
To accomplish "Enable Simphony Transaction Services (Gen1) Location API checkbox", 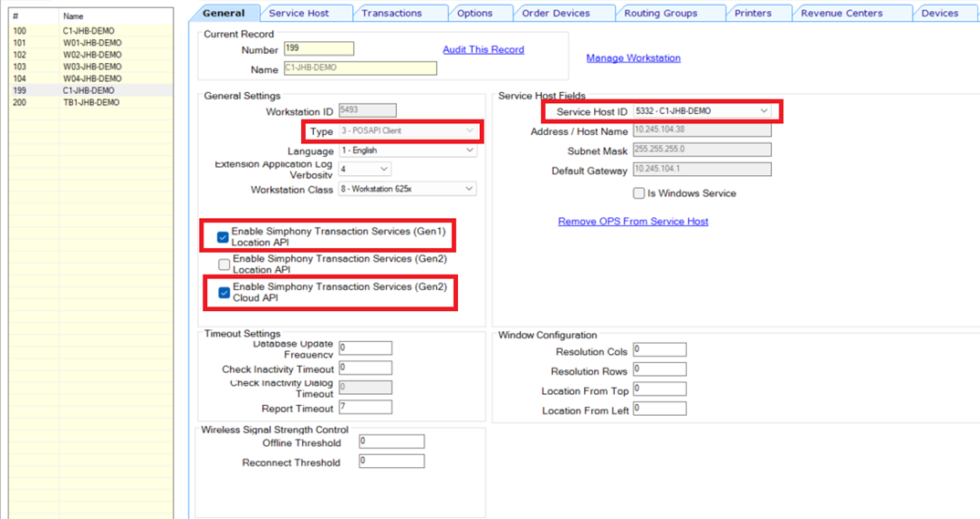I will 223,237.
